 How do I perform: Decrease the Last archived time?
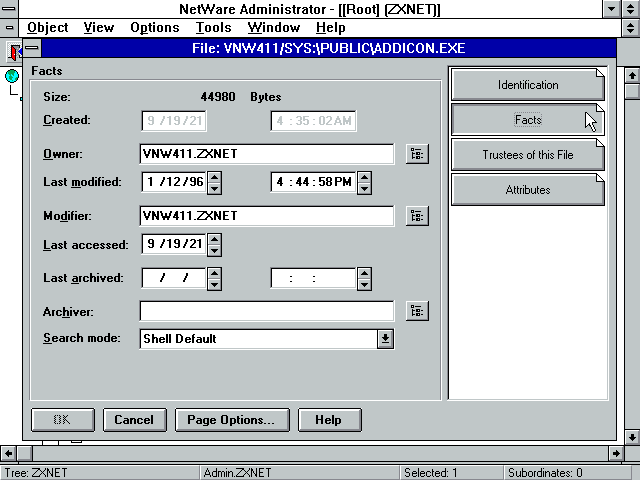click(364, 284)
